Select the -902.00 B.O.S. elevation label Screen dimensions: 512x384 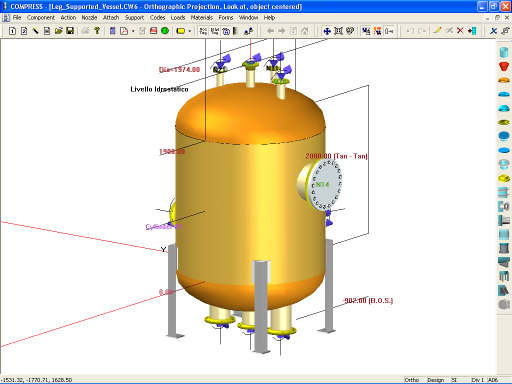point(368,301)
